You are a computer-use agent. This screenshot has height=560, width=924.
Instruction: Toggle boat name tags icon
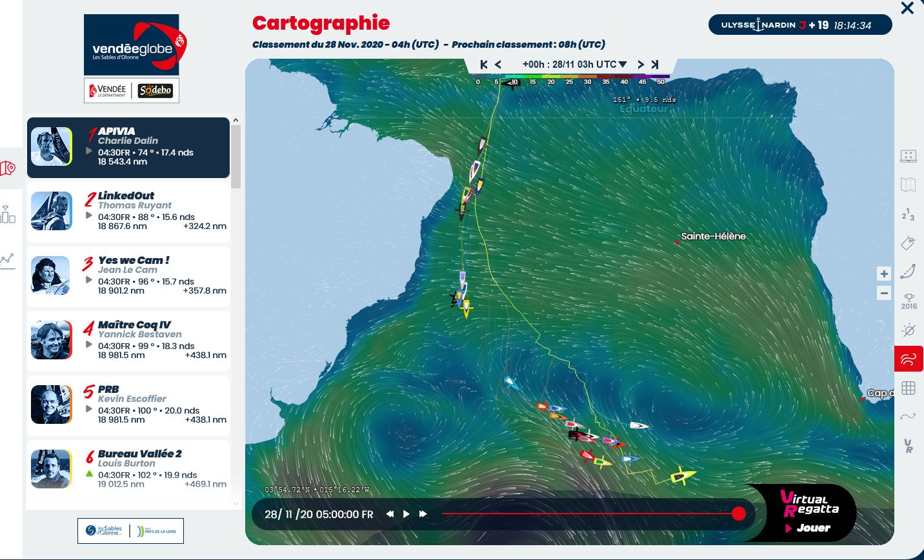coord(908,243)
